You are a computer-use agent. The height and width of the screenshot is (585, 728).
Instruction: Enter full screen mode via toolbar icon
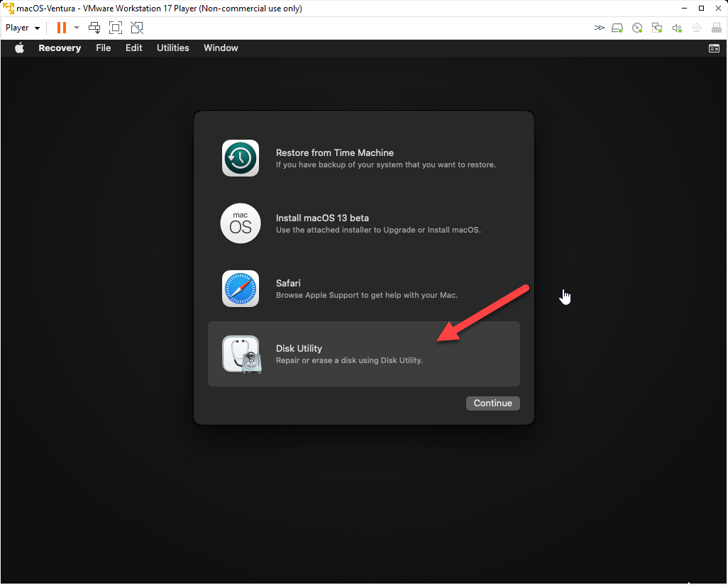point(116,28)
